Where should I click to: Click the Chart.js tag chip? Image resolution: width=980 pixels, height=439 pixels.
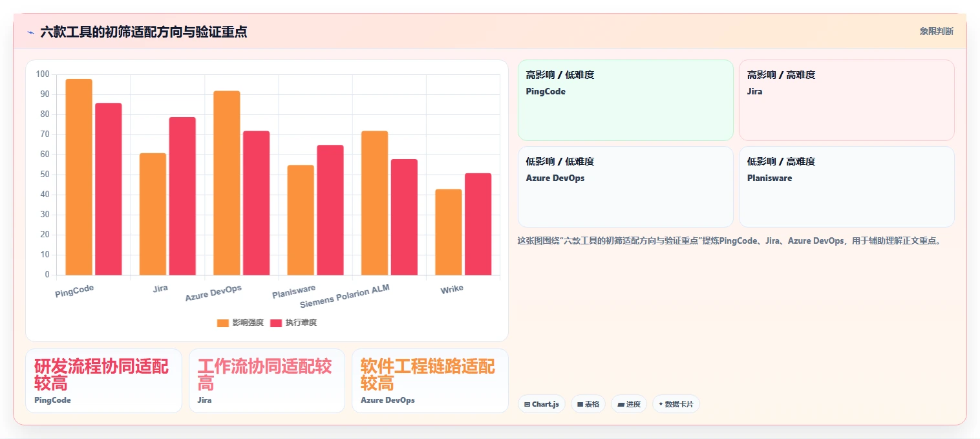[x=542, y=404]
